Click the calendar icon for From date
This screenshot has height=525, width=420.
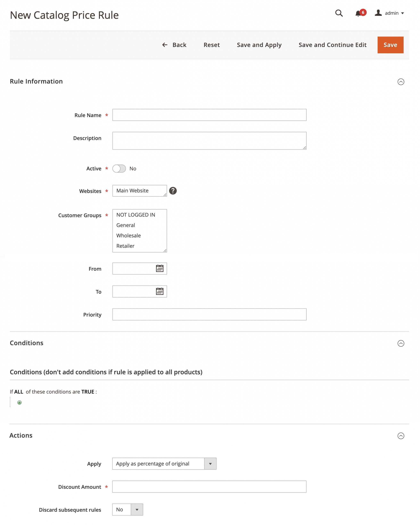tap(160, 268)
